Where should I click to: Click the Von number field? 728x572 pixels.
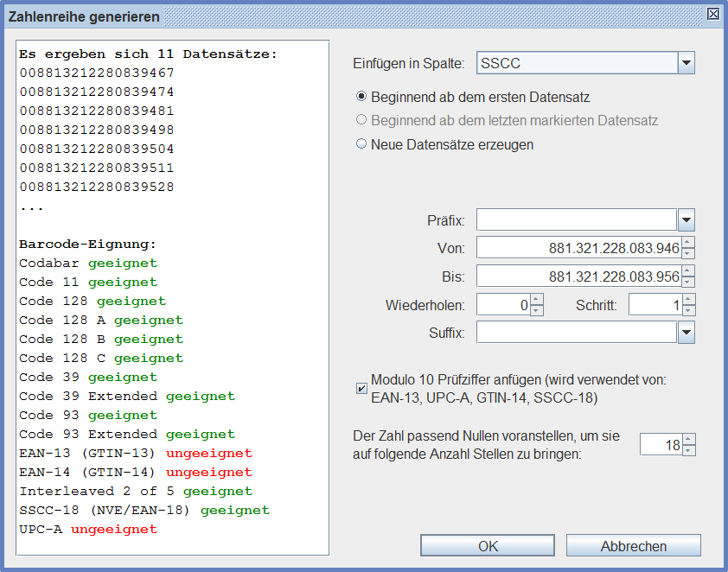[579, 248]
